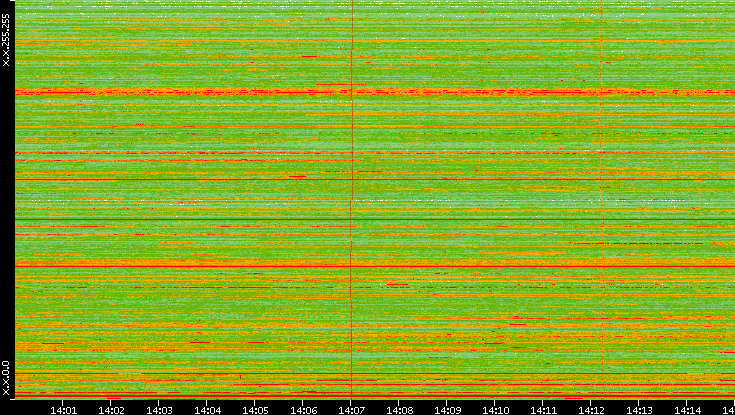Click the 14:03 time axis label

(x=159, y=410)
